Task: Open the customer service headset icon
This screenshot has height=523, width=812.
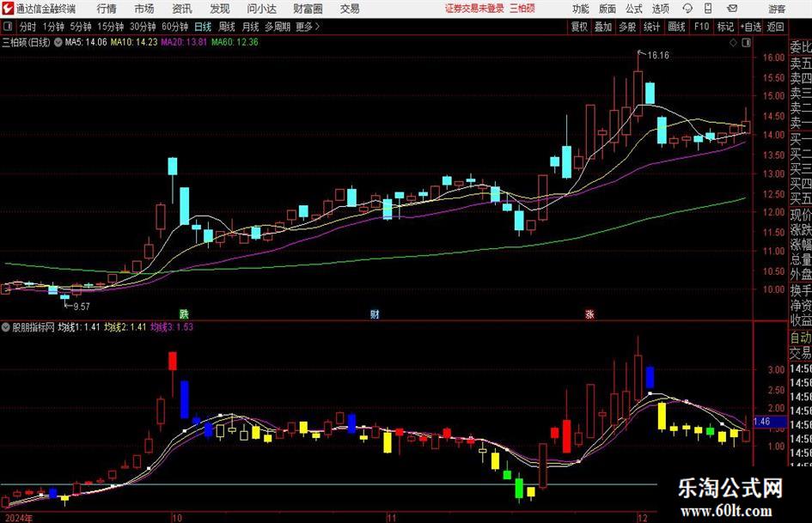Action: 687,9
